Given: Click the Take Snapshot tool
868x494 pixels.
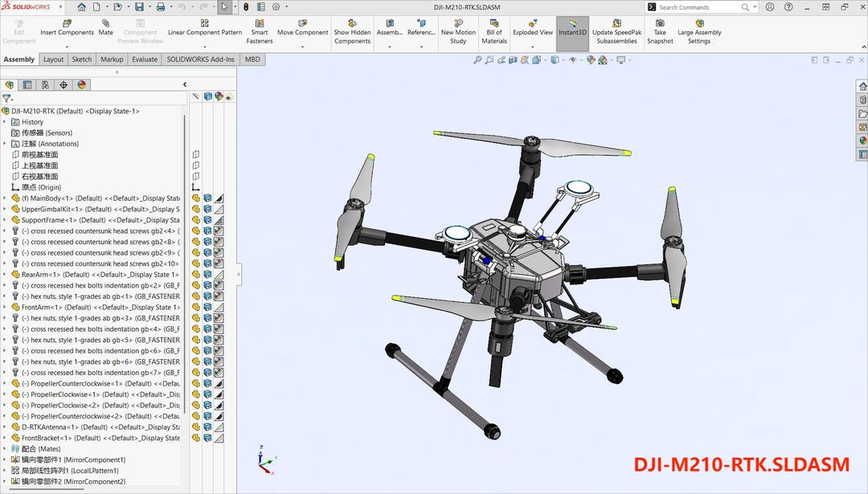Looking at the screenshot, I should coord(660,27).
